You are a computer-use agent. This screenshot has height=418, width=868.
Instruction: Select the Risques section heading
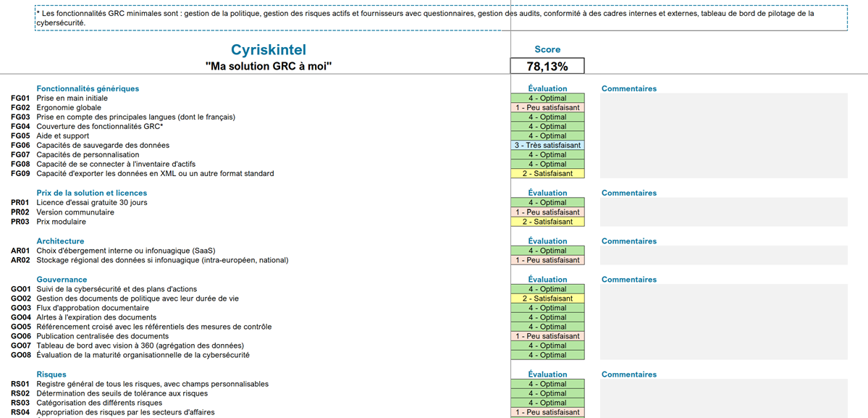[51, 375]
